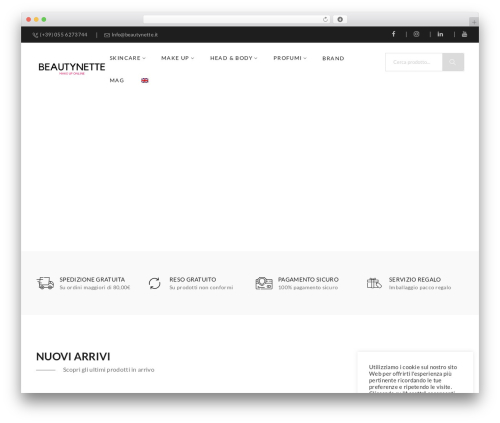Click the phone number in top bar

[60, 35]
